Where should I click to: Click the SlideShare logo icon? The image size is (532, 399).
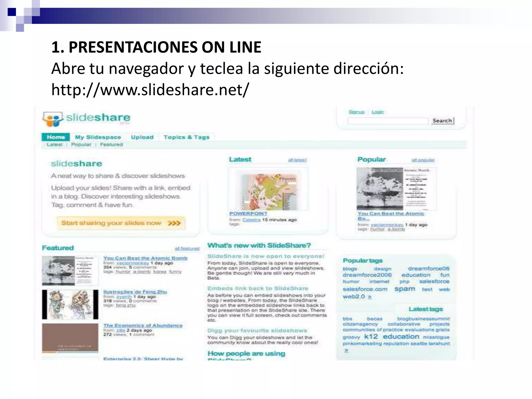(53, 119)
